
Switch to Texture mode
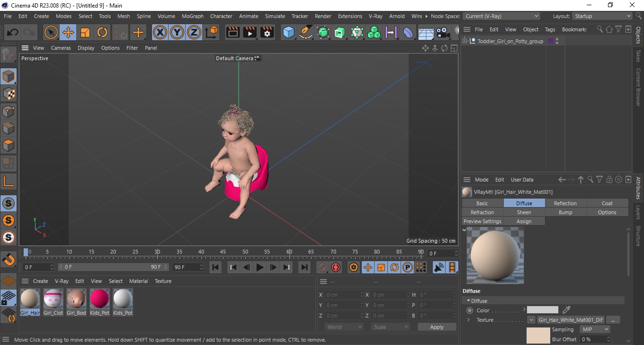[9, 94]
